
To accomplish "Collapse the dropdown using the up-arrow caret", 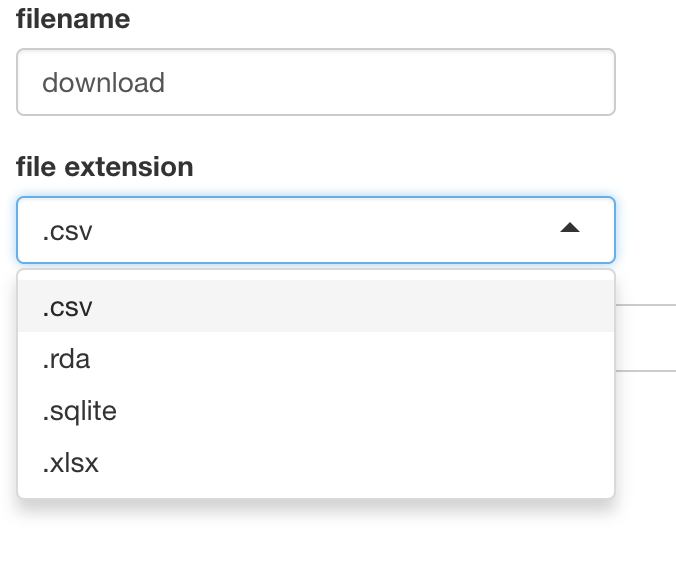I will (570, 228).
